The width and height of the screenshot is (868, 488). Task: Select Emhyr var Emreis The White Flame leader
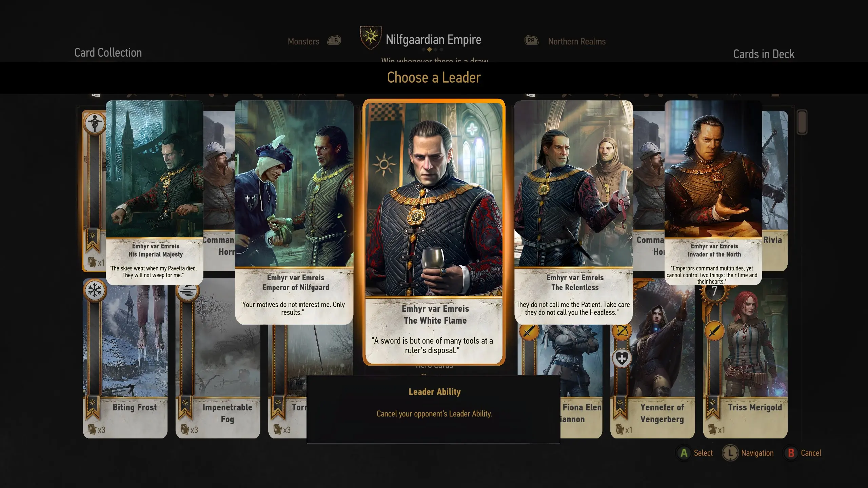pos(434,232)
